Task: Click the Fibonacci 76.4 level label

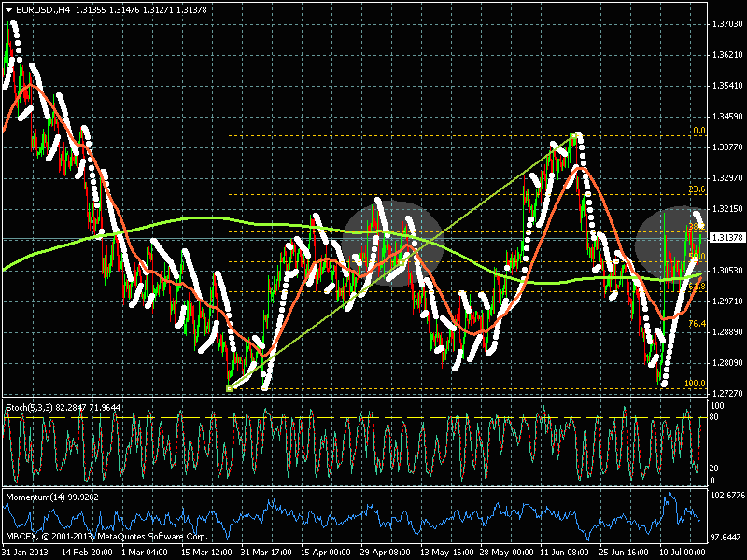Action: click(x=696, y=324)
